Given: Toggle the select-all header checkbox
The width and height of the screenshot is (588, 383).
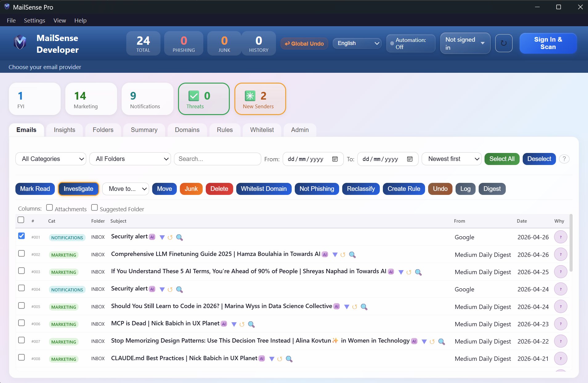Looking at the screenshot, I should tap(21, 220).
